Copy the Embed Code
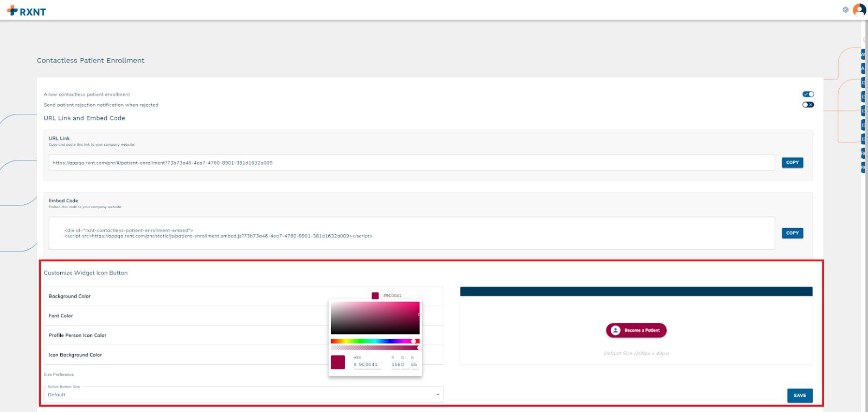Image resolution: width=868 pixels, height=412 pixels. 793,233
